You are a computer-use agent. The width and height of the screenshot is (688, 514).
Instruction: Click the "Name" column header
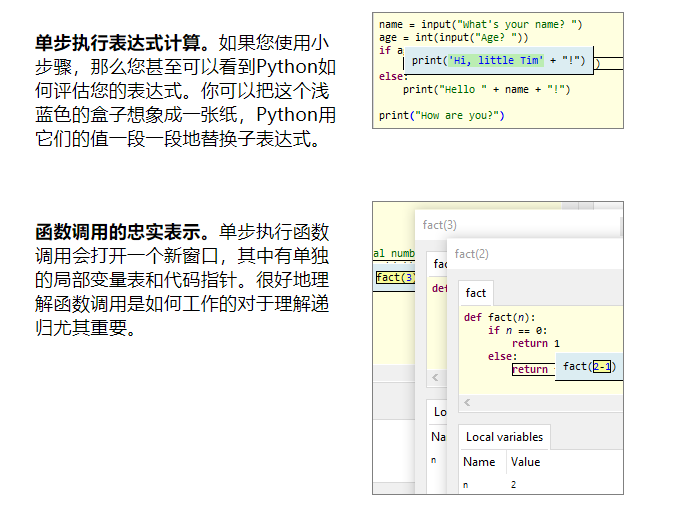pos(479,462)
